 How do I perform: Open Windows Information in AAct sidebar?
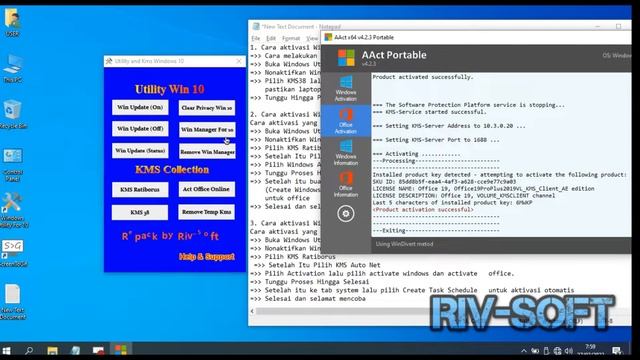coord(346,153)
